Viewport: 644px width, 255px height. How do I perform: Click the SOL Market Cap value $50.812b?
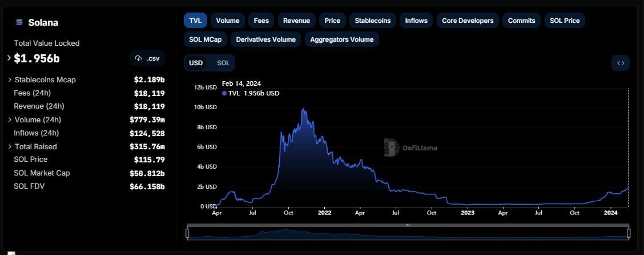tap(147, 173)
